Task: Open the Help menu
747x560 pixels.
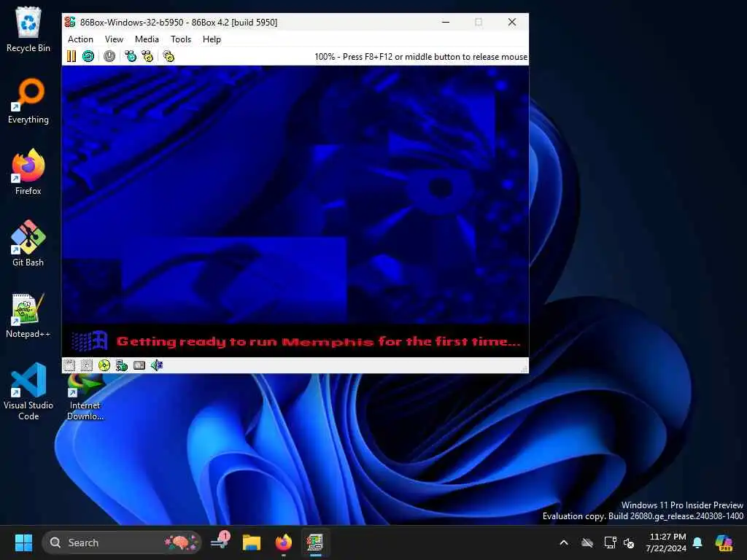Action: pyautogui.click(x=212, y=39)
